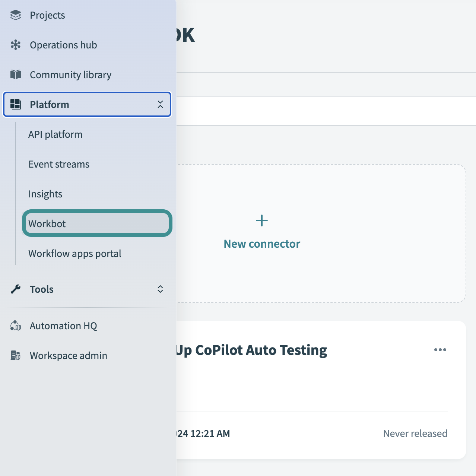
Task: Open the Insights page
Action: (x=45, y=194)
